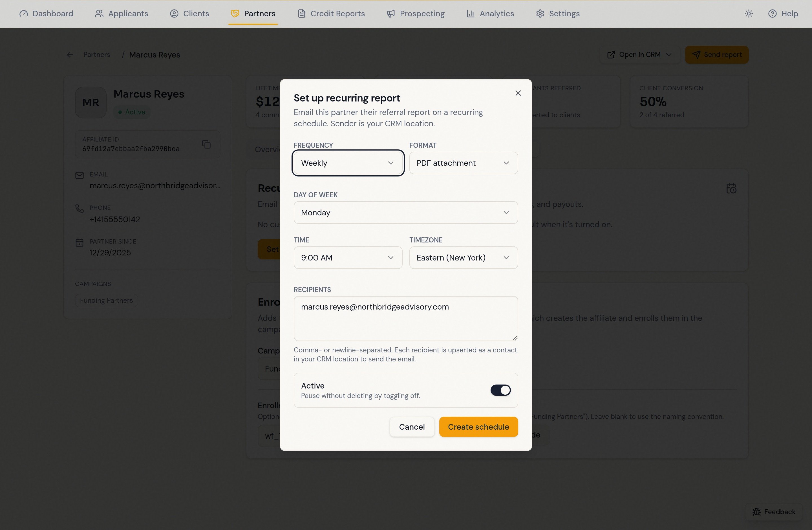The image size is (812, 530).
Task: Click the calendar-clock icon in Recurring card
Action: (731, 189)
